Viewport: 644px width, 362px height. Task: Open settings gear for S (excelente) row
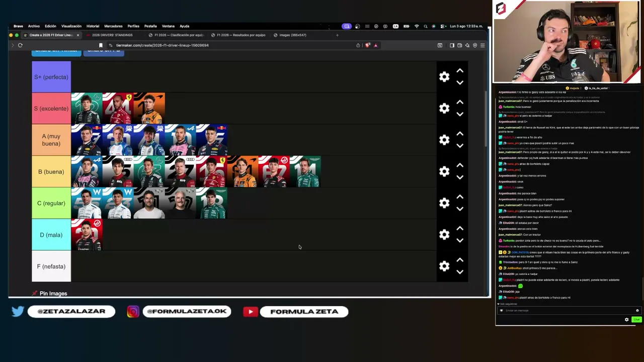click(444, 109)
